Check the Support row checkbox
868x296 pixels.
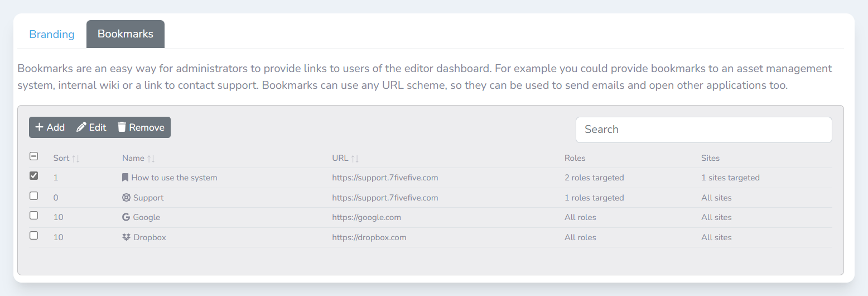33,196
